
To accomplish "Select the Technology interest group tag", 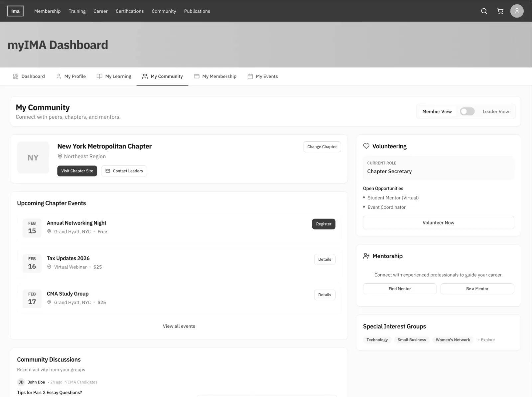I will 377,340.
